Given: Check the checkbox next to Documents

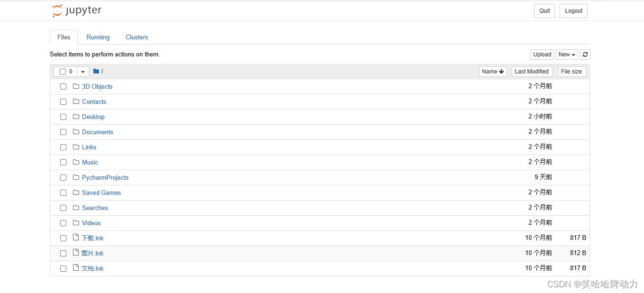Looking at the screenshot, I should tap(63, 132).
